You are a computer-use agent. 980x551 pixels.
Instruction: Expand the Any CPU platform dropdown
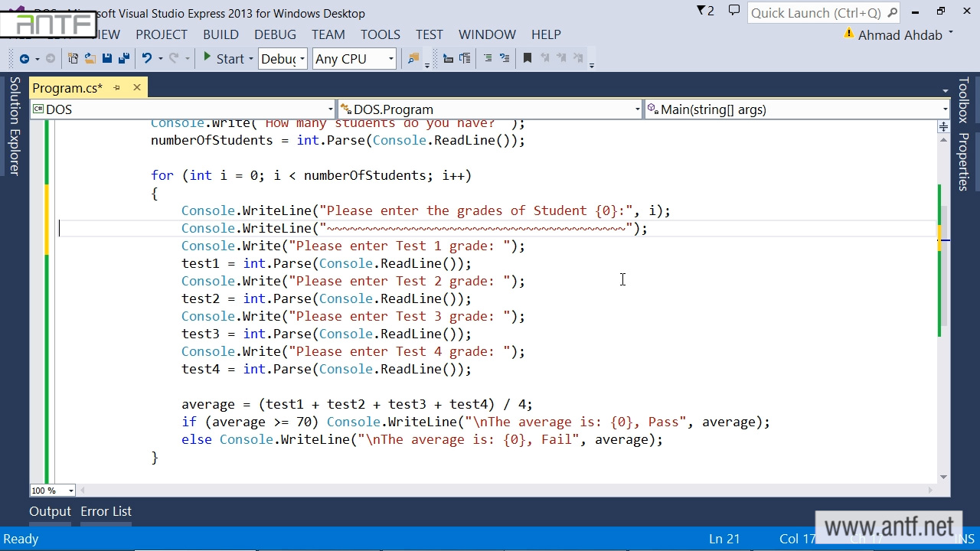tap(354, 59)
